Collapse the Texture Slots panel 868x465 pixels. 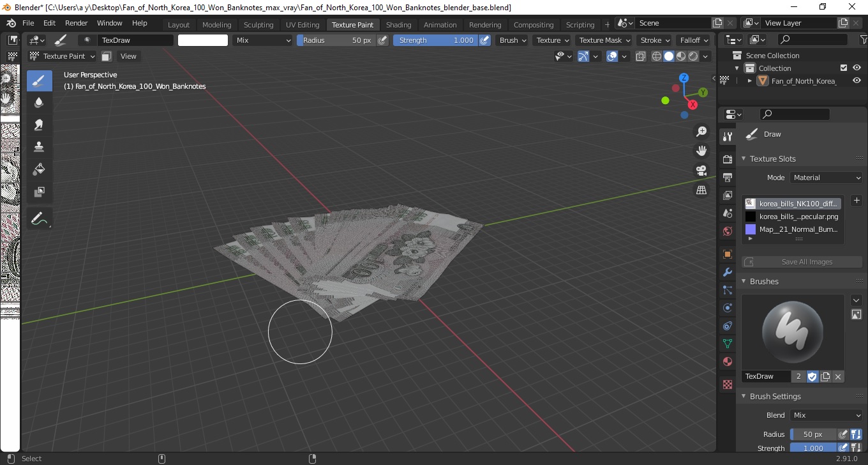point(772,158)
